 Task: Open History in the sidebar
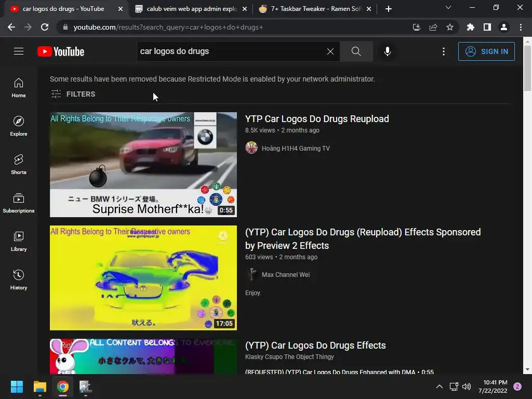coord(19,280)
